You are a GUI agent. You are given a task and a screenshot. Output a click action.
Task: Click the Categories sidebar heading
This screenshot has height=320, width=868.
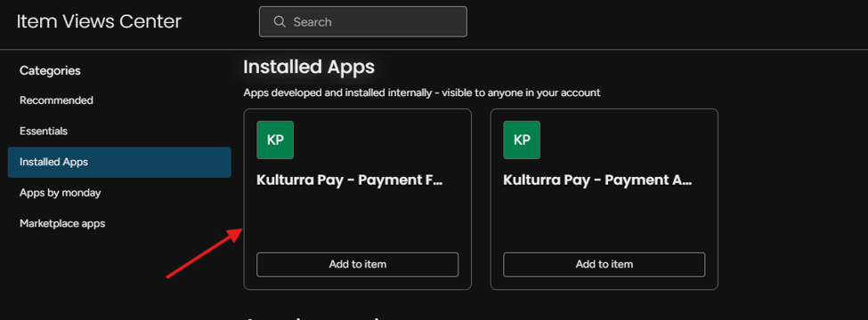click(x=50, y=71)
